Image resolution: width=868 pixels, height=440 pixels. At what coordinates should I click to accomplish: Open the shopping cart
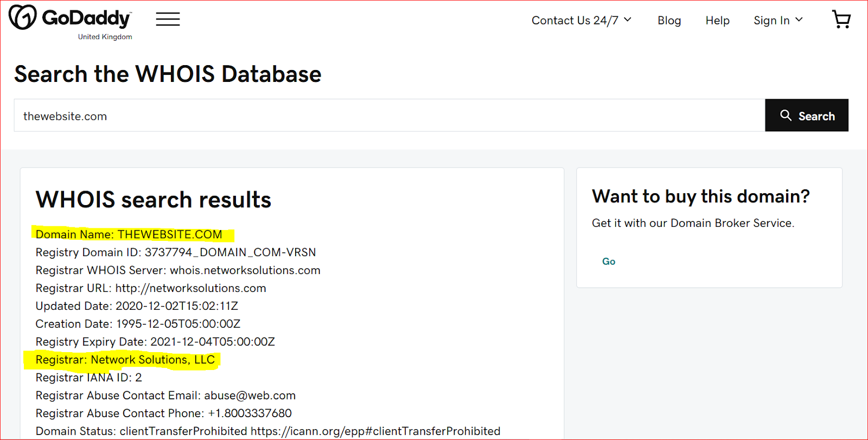841,20
